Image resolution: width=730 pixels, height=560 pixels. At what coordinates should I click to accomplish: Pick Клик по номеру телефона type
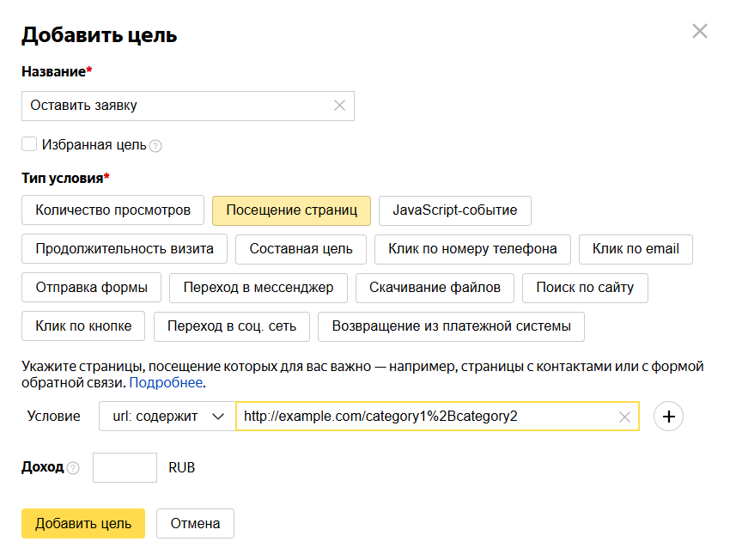pyautogui.click(x=472, y=249)
